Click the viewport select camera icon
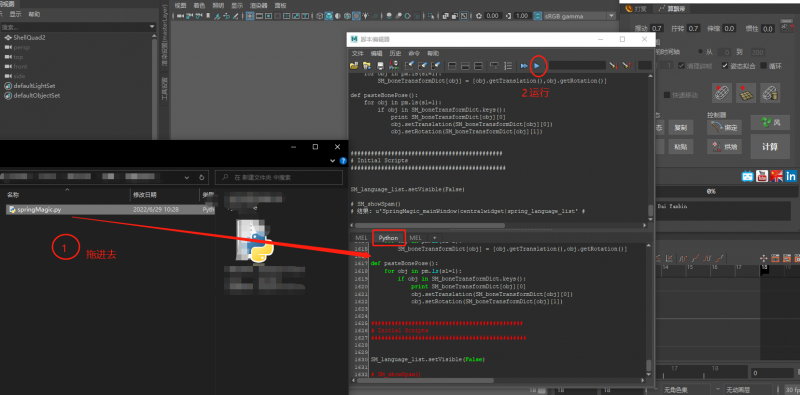This screenshot has width=800, height=395. tap(181, 16)
